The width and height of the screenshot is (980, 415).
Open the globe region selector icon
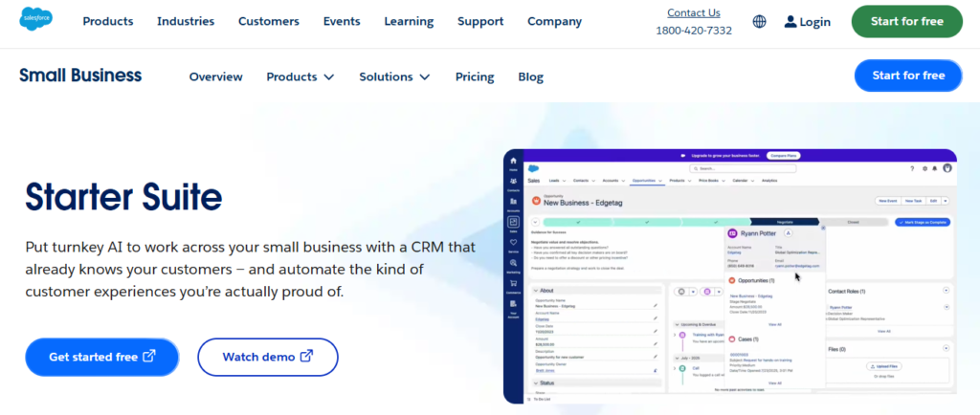(x=759, y=22)
